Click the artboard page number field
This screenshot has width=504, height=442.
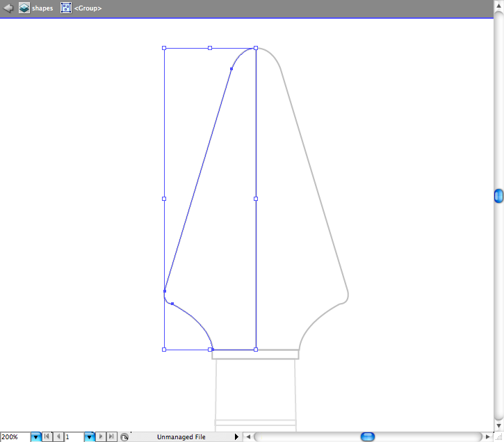click(x=74, y=436)
